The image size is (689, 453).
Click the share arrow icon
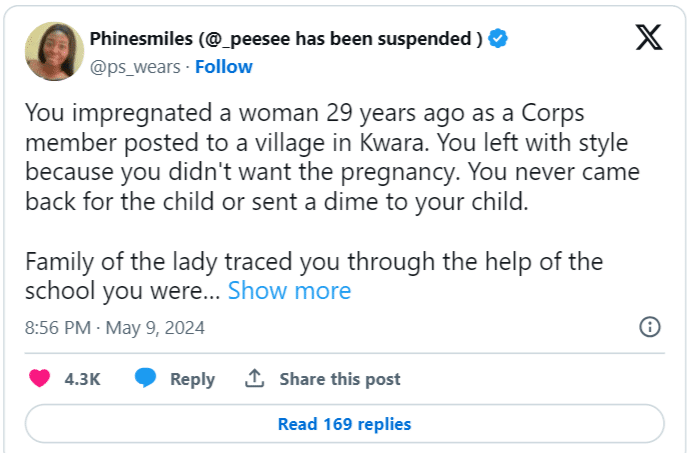click(254, 379)
